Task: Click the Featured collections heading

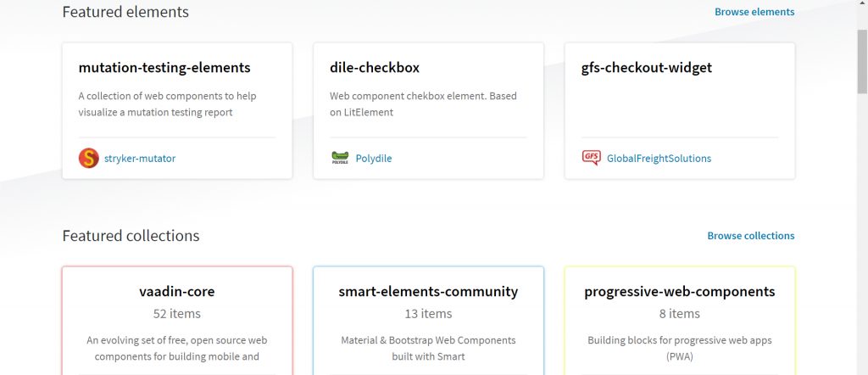Action: [x=131, y=235]
